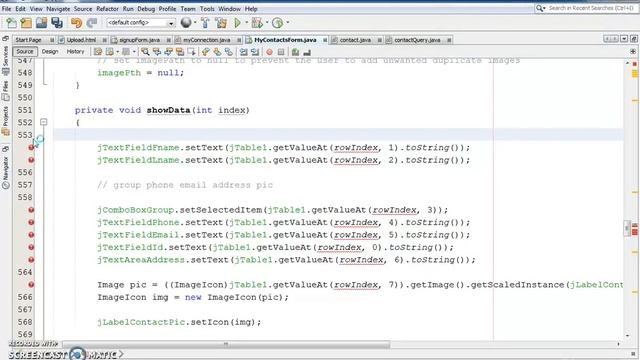Select the Source view button

point(24,52)
